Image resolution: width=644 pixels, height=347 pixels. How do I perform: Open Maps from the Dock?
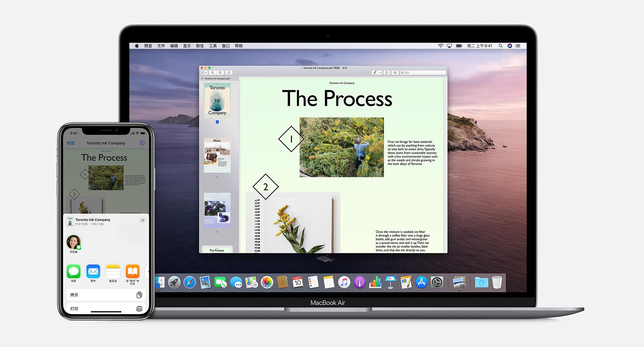coord(251,283)
